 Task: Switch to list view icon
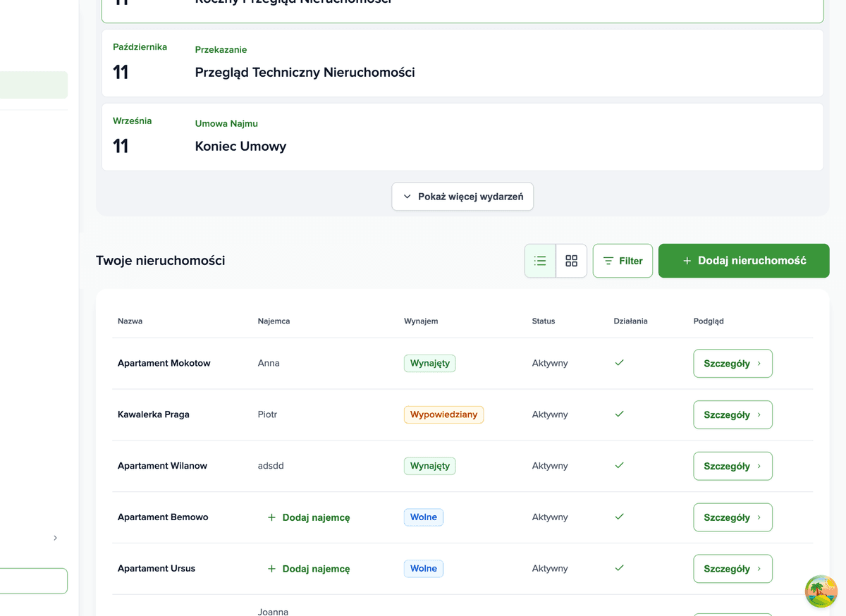(540, 261)
